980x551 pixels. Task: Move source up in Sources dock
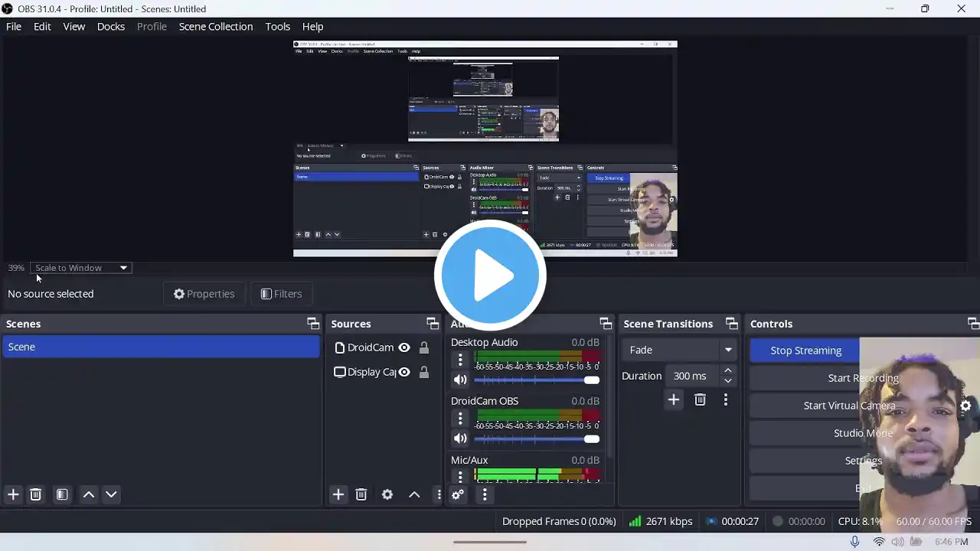(414, 494)
